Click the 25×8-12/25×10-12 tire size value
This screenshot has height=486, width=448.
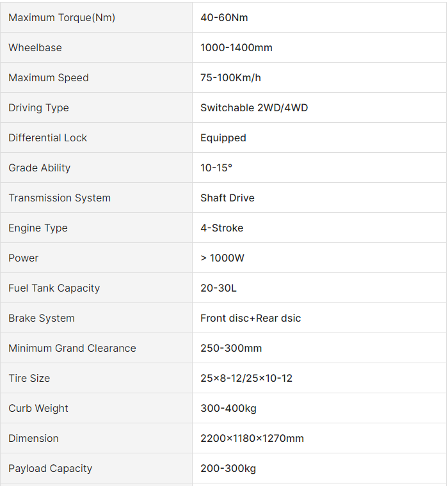click(246, 379)
